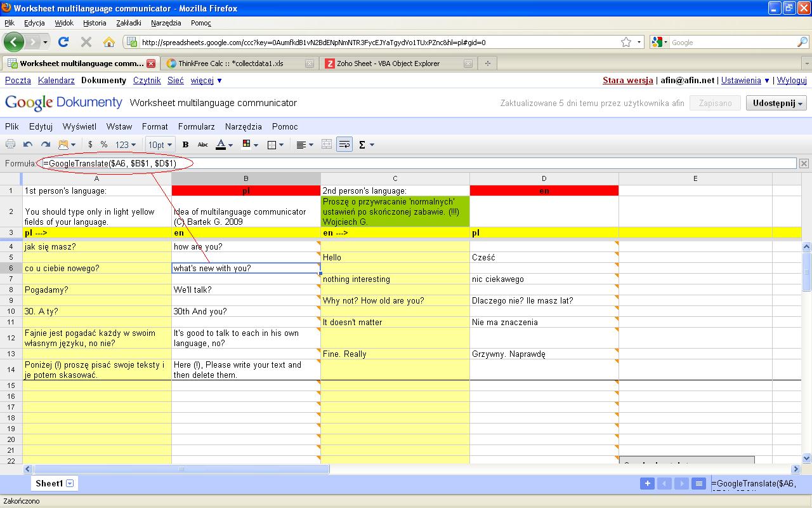Viewport: 812px width, 508px height.
Task: Close the Worksheet multilanguage communicator tab
Action: coord(151,63)
